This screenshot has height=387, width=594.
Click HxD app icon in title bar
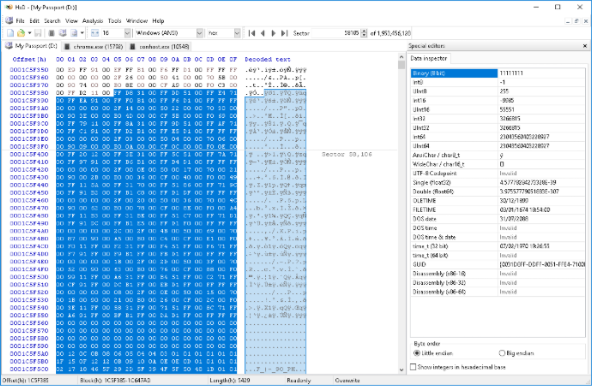click(9, 7)
